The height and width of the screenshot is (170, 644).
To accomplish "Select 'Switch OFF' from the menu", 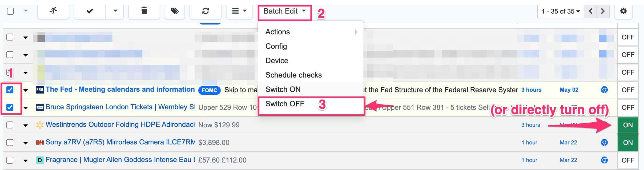I will point(285,104).
